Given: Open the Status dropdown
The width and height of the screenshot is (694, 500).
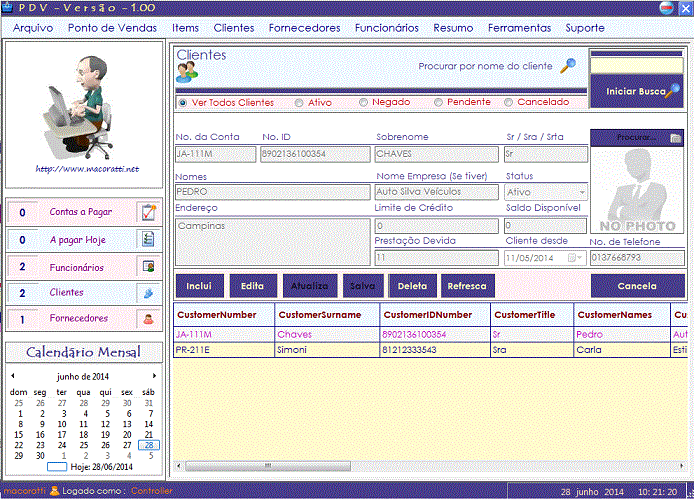Looking at the screenshot, I should pos(581,192).
